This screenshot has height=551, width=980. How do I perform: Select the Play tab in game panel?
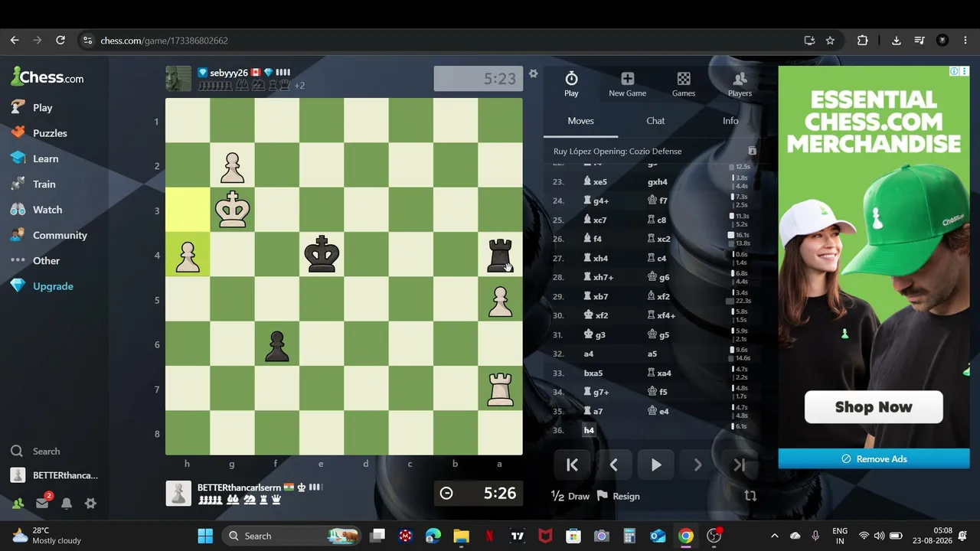[x=571, y=84]
